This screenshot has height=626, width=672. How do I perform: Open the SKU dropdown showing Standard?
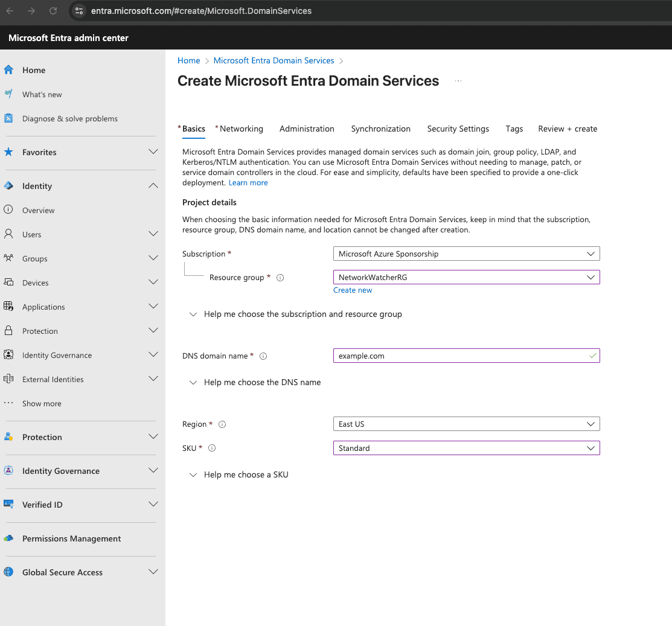466,449
